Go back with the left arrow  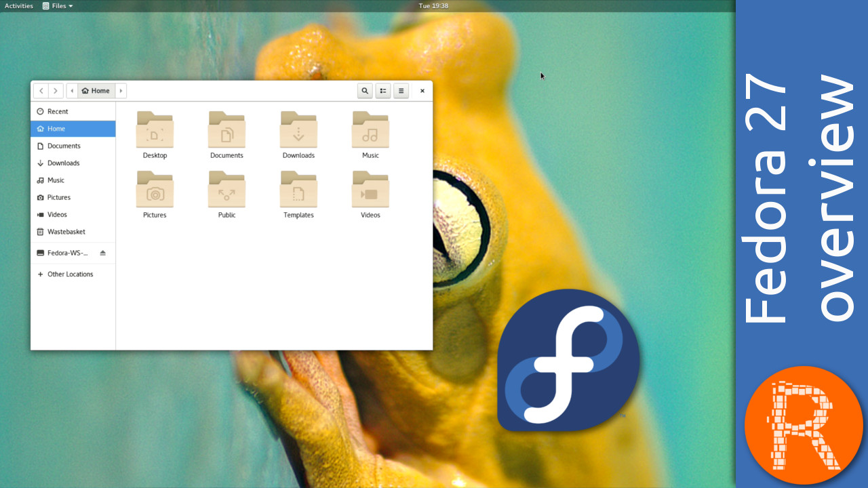click(41, 91)
